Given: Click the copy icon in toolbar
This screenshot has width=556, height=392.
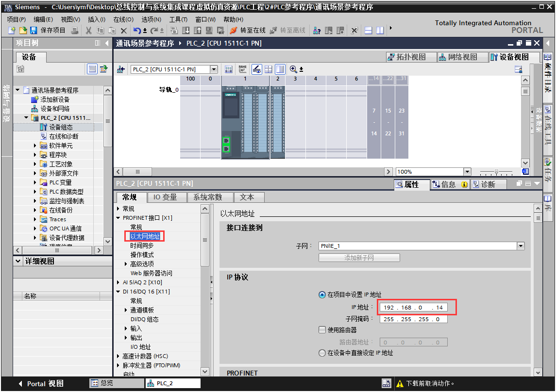Looking at the screenshot, I should click(x=101, y=31).
